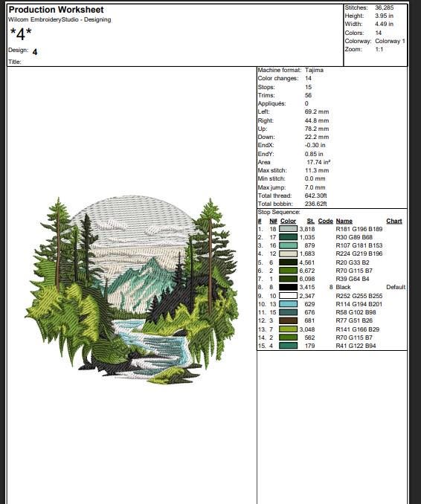
Task: Select Black thread color swatch
Action: coord(288,287)
